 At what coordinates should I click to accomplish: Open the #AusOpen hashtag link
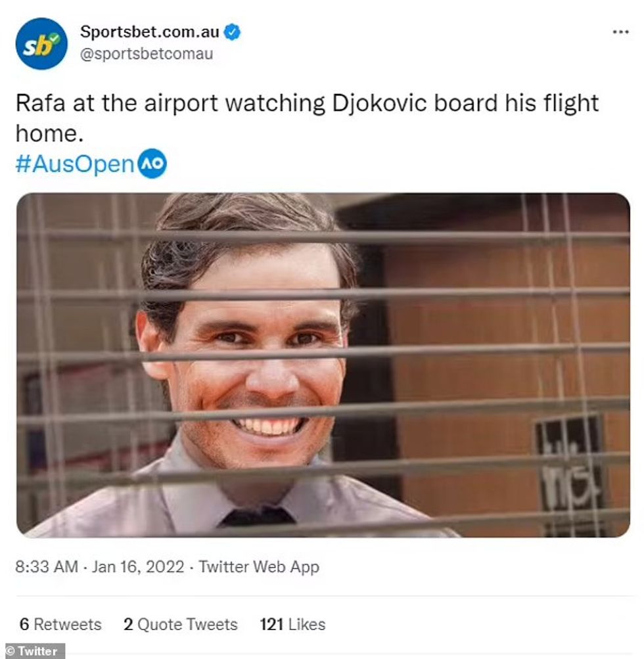[75, 164]
